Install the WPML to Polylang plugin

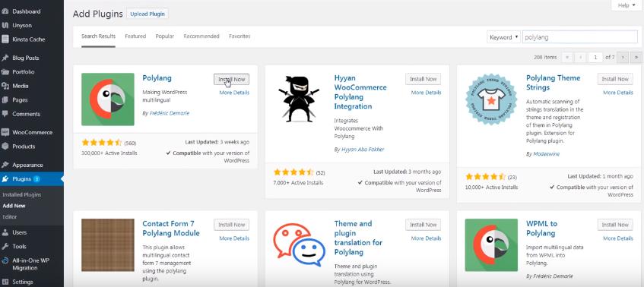pos(615,225)
